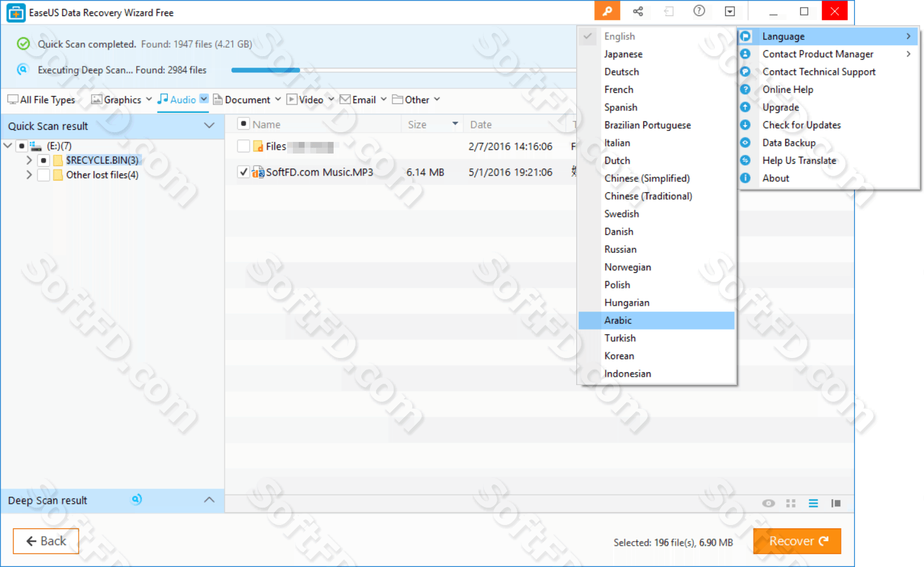
Task: Click the folder icon of Other lost files(4)
Action: point(58,175)
